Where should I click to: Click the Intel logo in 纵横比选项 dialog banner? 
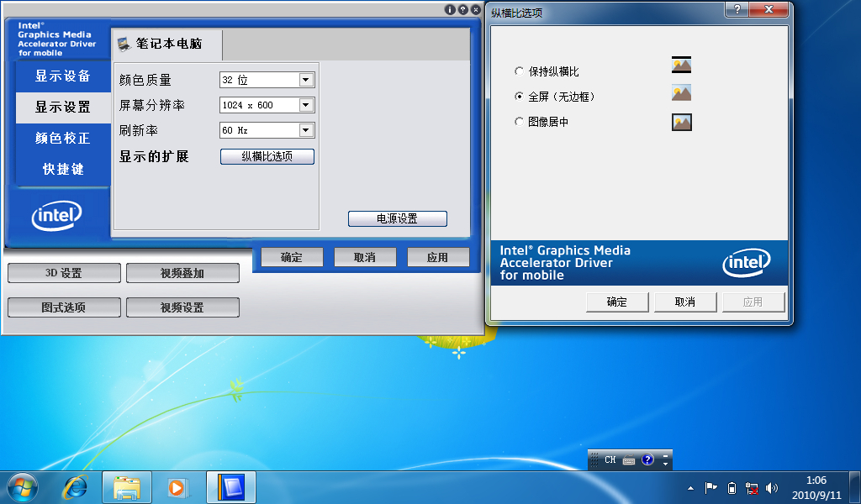point(747,263)
